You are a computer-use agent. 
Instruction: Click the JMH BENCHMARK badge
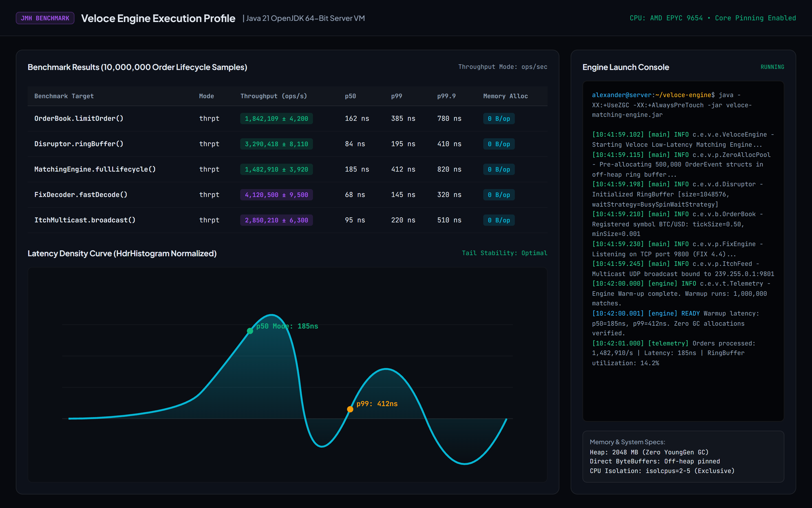[x=45, y=18]
